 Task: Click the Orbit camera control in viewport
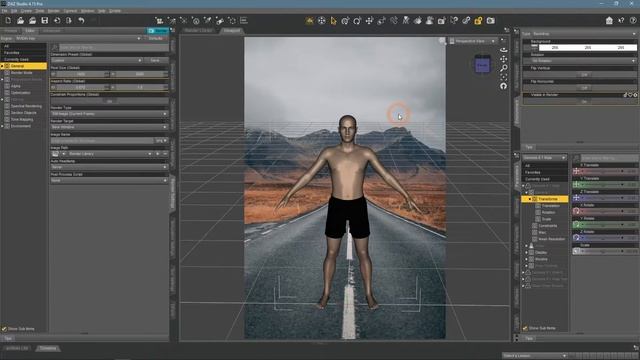(x=504, y=50)
